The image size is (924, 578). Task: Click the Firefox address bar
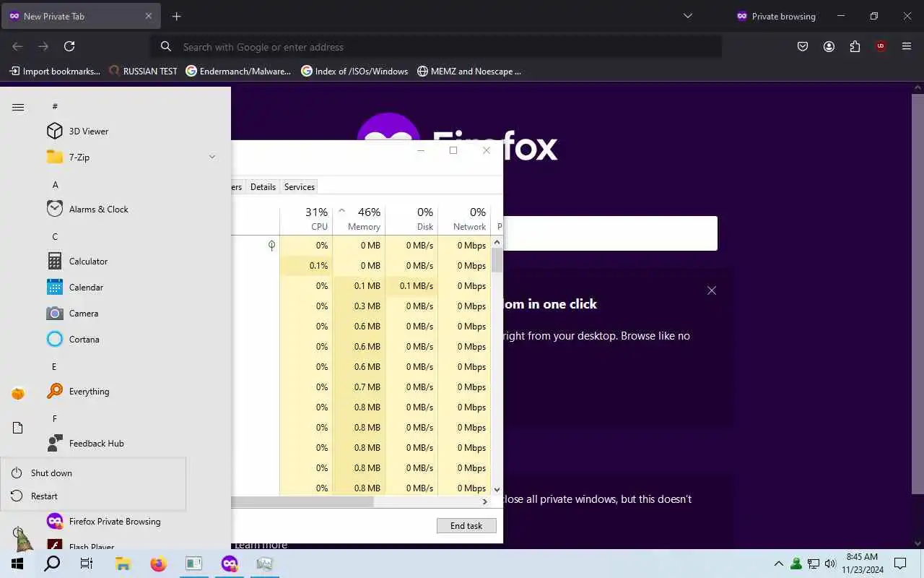coord(436,47)
